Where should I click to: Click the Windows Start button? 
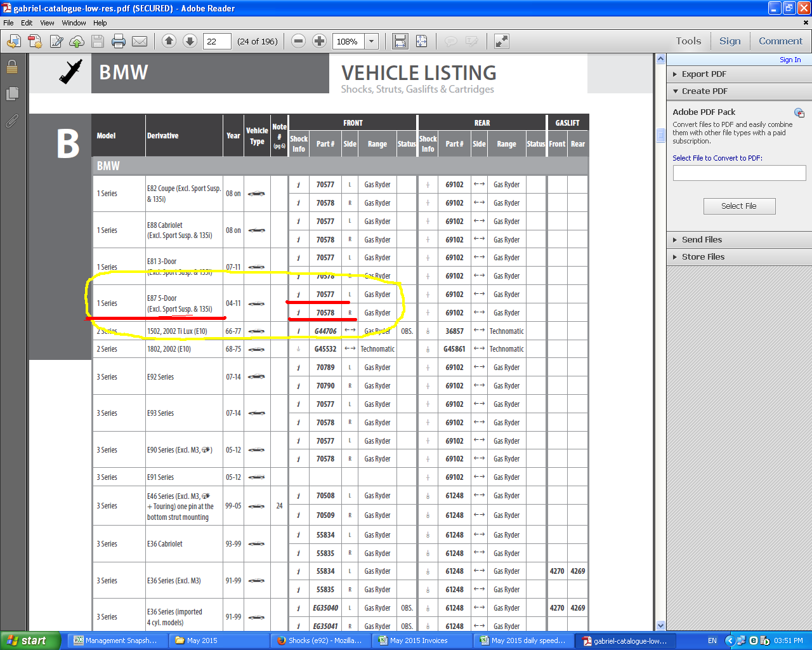click(x=30, y=640)
